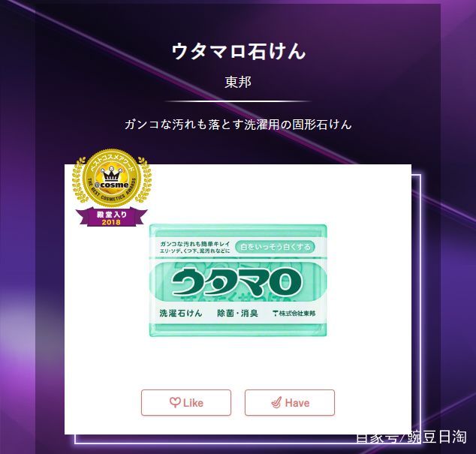Click the 白をいっそう白くする label on the package

276,247
